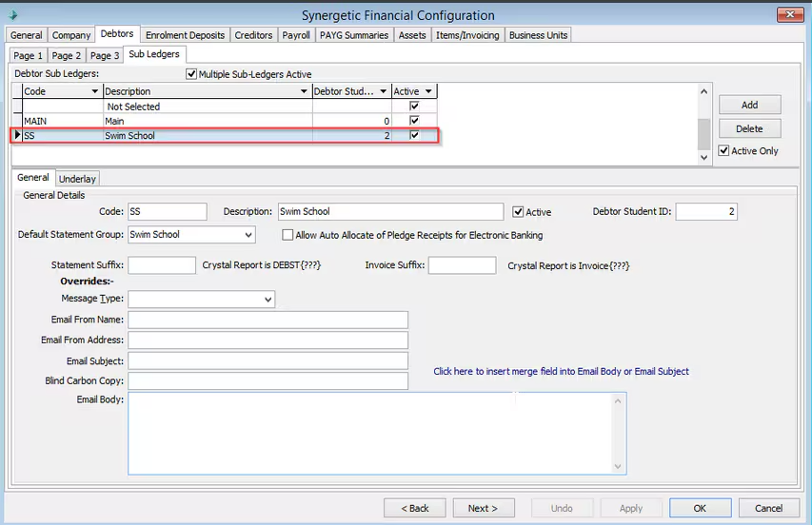Select the MAIN code cell
The width and height of the screenshot is (812, 525).
coord(63,121)
